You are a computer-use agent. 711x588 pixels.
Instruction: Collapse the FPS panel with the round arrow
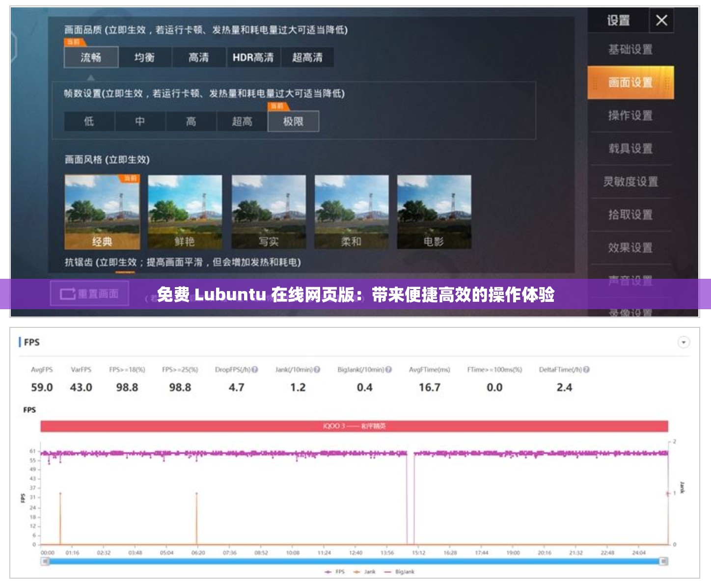point(684,342)
